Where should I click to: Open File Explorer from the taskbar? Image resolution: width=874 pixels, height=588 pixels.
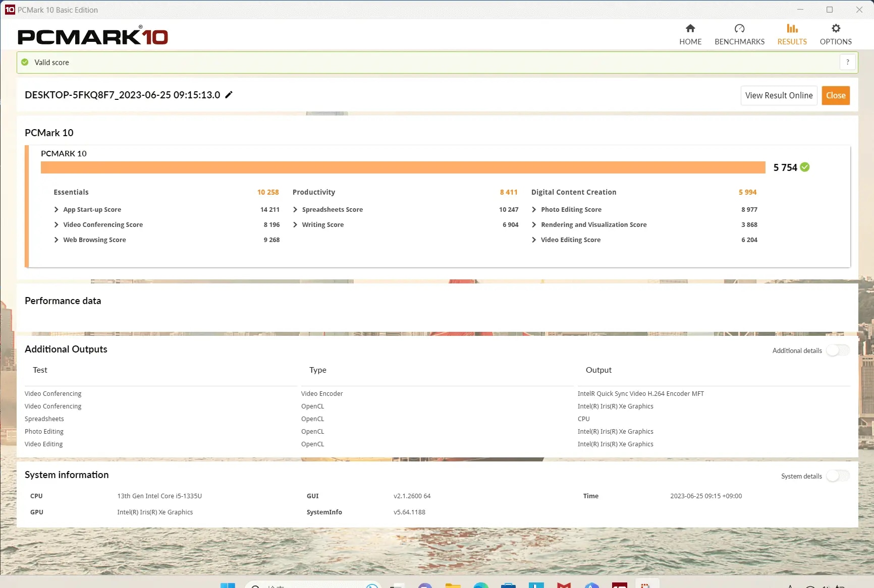pos(453,585)
